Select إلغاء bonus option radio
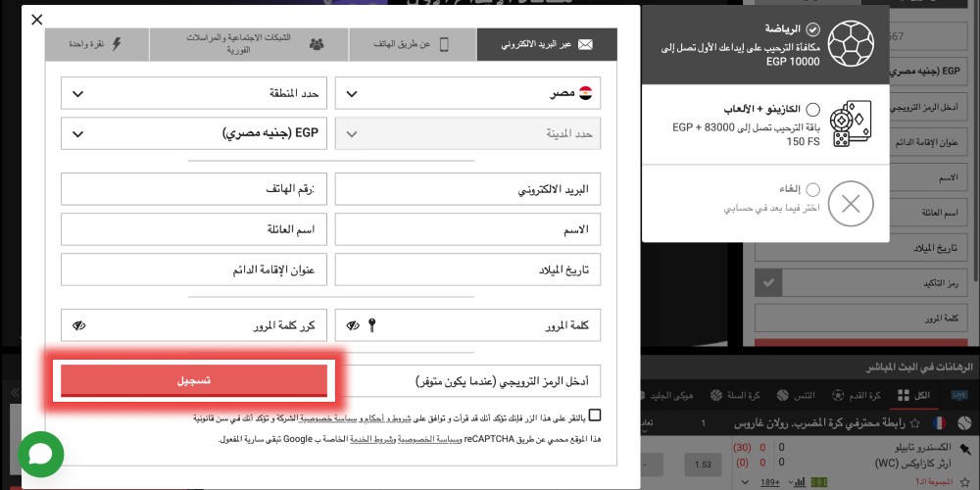This screenshot has width=980, height=490. (812, 189)
